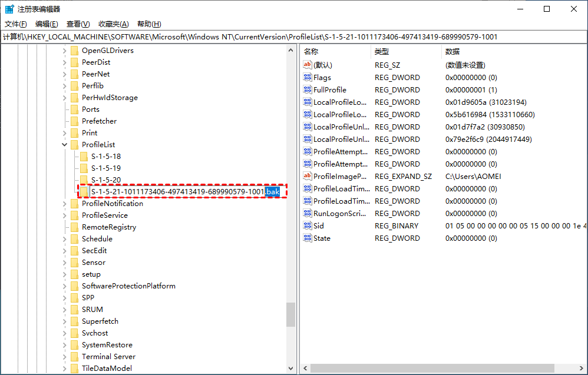Click the SRUM folder icon
The image size is (588, 375).
tap(75, 310)
